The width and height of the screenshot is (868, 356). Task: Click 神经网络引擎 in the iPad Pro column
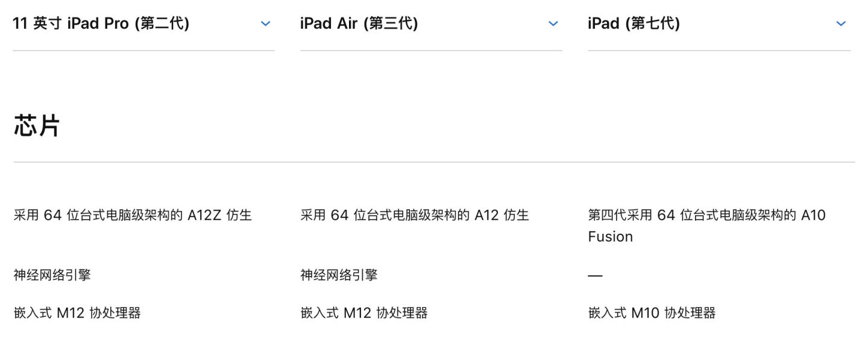52,275
